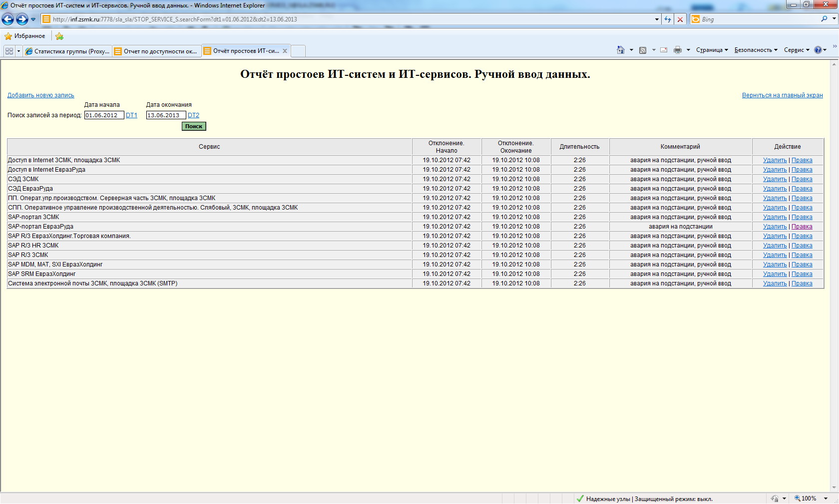Image resolution: width=839 pixels, height=504 pixels.
Task: Click the Вернуться на главный экран link
Action: (782, 95)
